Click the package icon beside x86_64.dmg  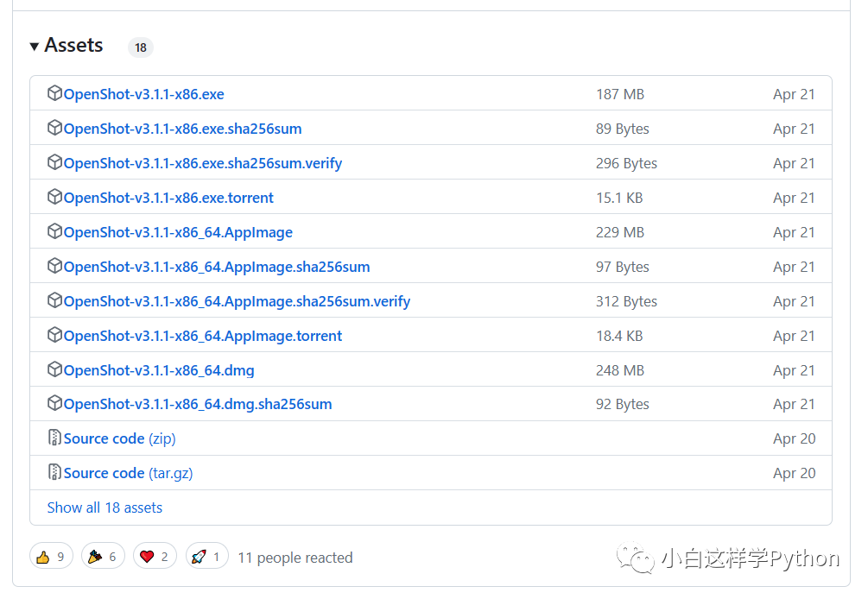(x=54, y=369)
